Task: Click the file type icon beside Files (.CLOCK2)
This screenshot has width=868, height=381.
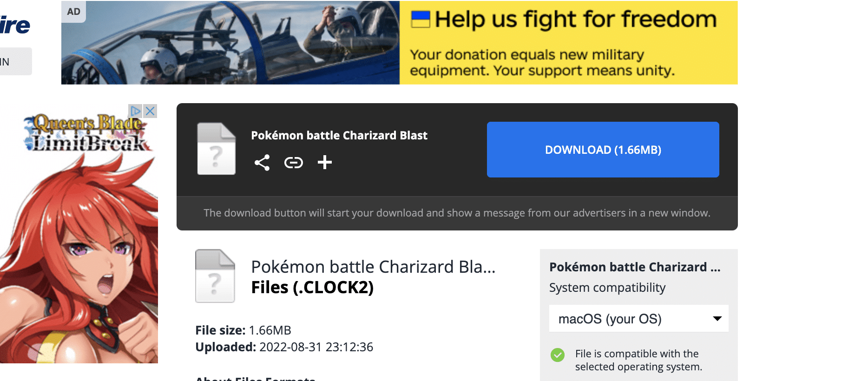Action: tap(215, 276)
